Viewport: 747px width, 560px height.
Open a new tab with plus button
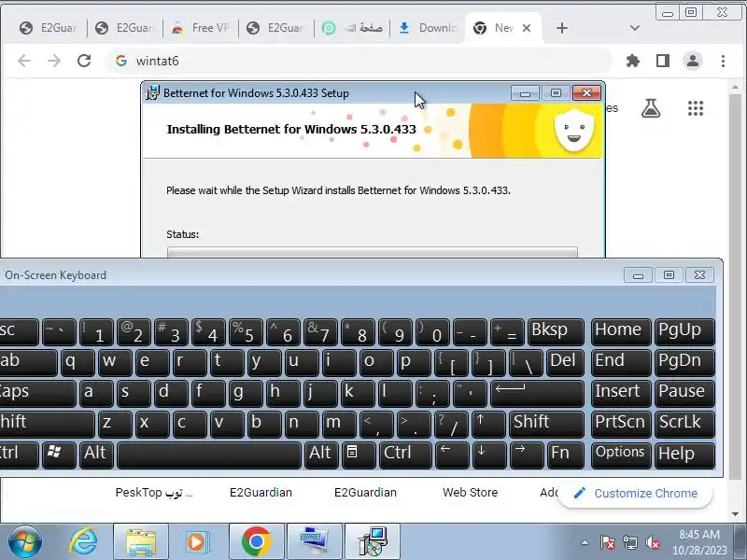562,28
